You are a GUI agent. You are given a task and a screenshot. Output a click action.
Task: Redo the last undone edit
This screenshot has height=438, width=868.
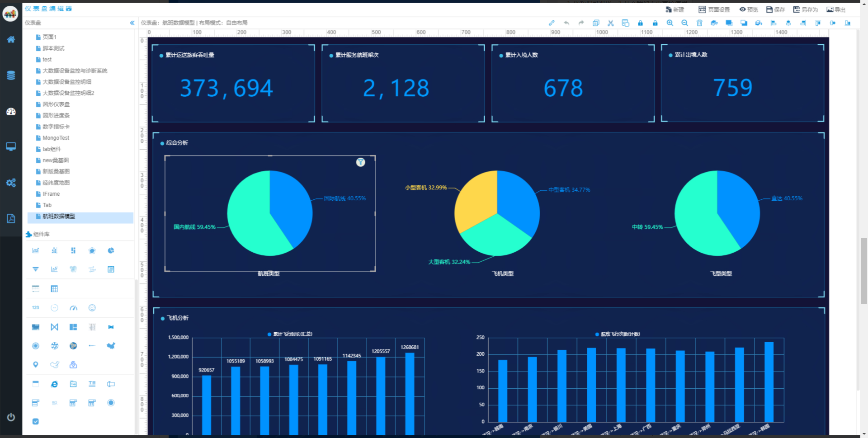click(x=581, y=23)
